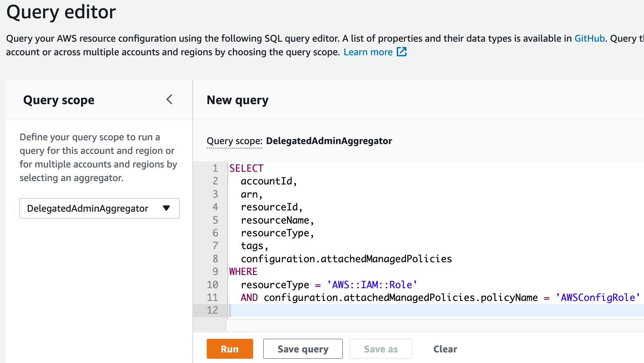
Task: Click the DelegatedAdminAggregator scope text in New query header
Action: pyautogui.click(x=329, y=141)
